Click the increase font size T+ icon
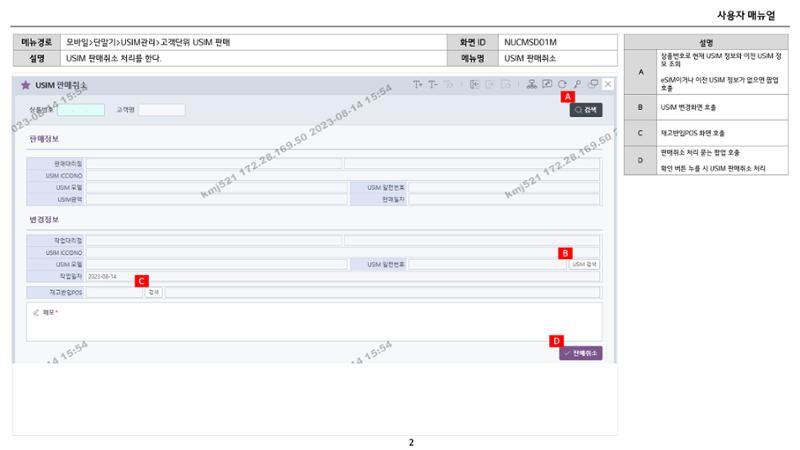This screenshot has width=800, height=450. point(417,84)
